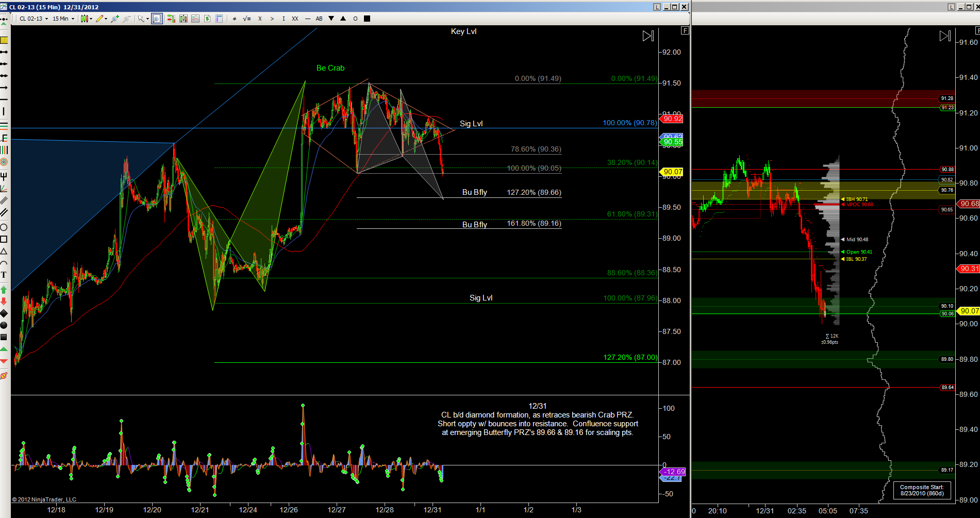Select the green arrow up marker
Viewport: 980px width, 518px height.
point(4,290)
